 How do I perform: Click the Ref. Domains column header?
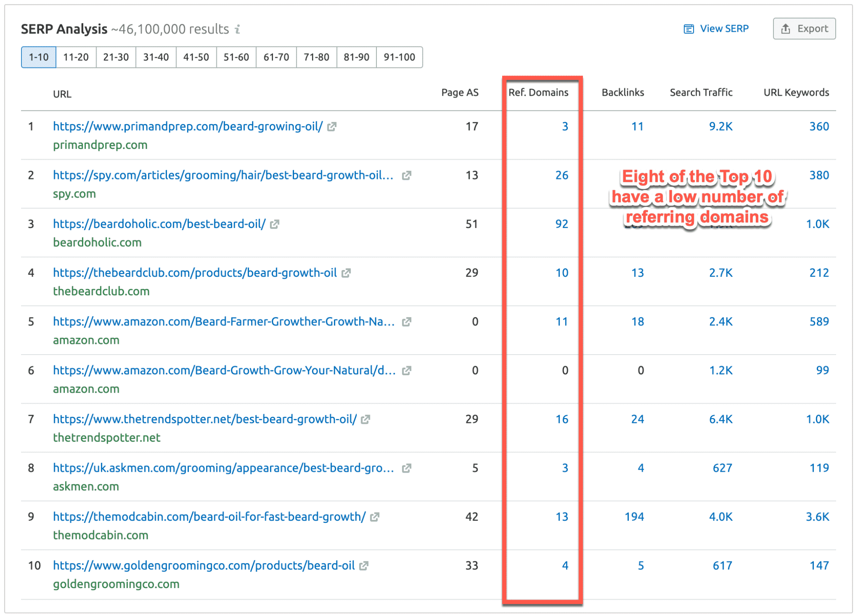pyautogui.click(x=538, y=93)
